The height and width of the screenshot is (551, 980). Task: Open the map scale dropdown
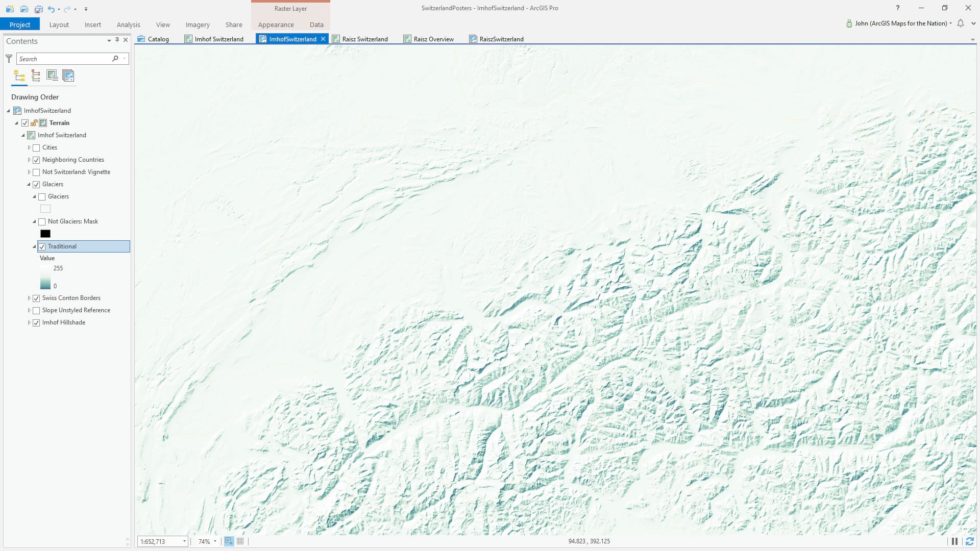point(184,541)
